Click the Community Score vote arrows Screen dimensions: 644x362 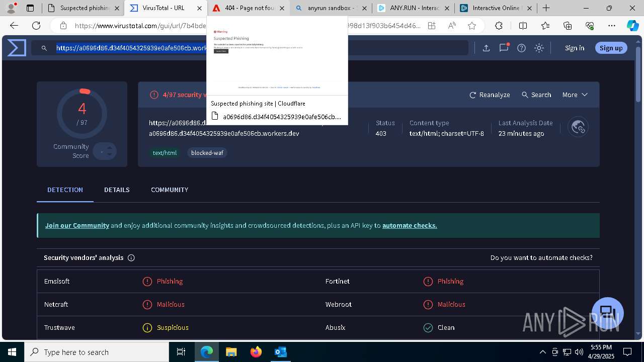[105, 151]
